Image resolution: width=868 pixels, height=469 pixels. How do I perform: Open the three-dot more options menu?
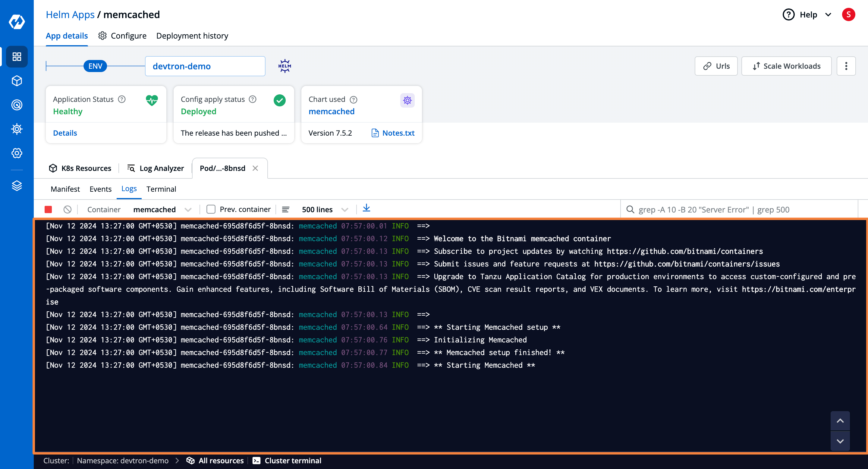click(x=846, y=66)
